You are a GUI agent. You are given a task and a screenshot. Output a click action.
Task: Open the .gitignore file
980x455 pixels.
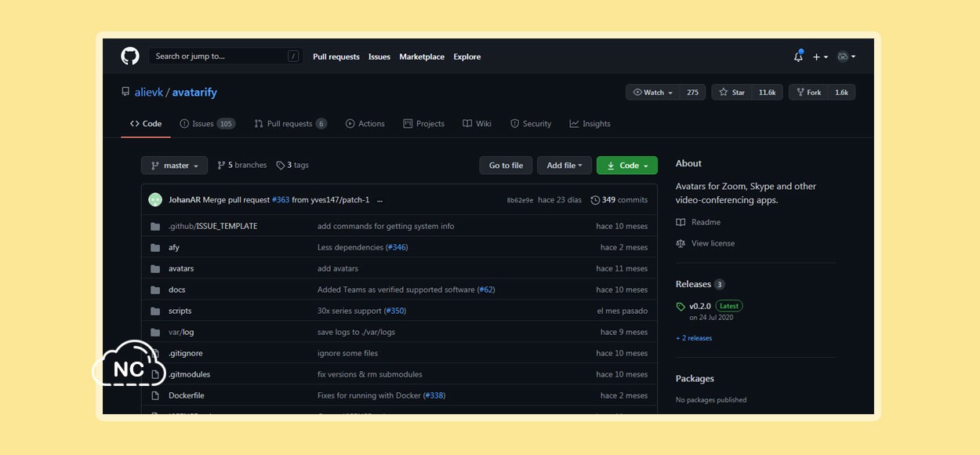[x=186, y=353]
